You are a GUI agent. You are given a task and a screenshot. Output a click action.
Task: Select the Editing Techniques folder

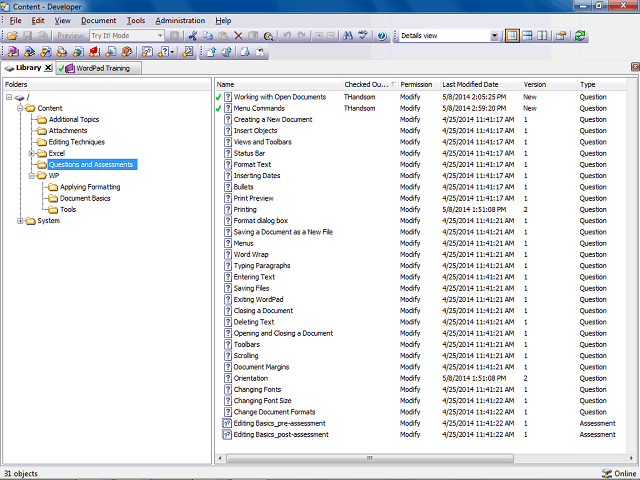pos(77,142)
